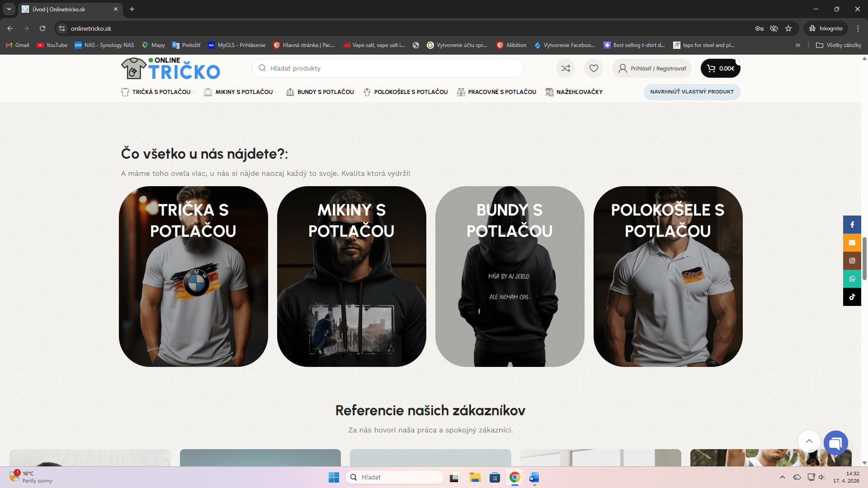The image size is (868, 488).
Task: Bookmark this page with the star icon
Action: [788, 28]
